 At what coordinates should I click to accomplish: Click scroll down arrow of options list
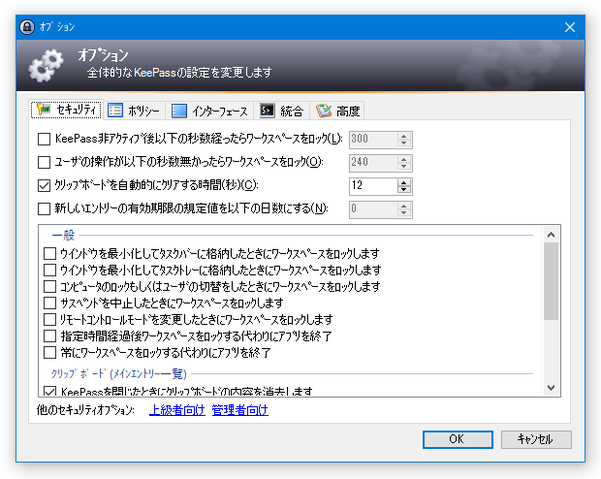click(x=551, y=387)
